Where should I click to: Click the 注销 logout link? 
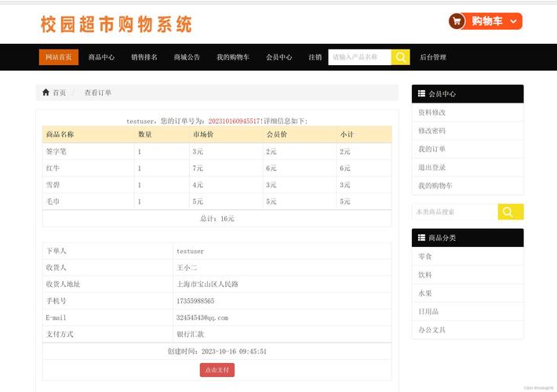[x=315, y=57]
